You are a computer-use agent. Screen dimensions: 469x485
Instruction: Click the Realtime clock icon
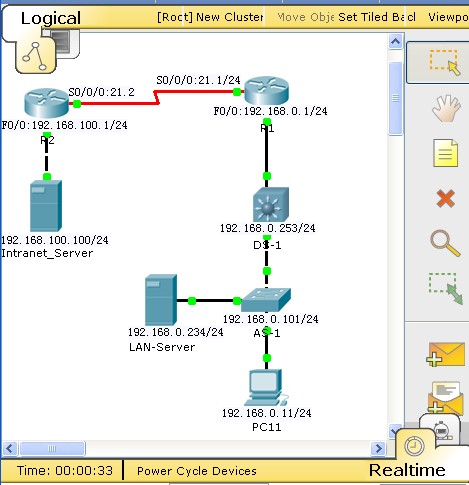[x=414, y=446]
